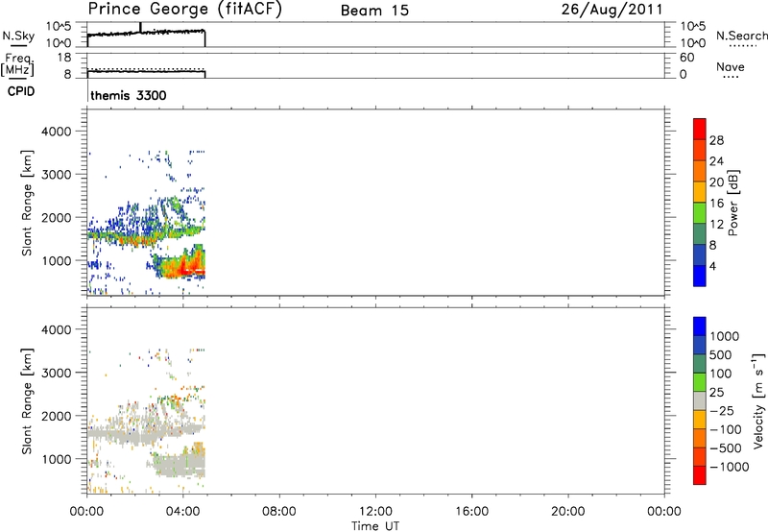Image resolution: width=768 pixels, height=532 pixels.
Task: Click the '4' tick on Power colorbar
Action: pyautogui.click(x=712, y=266)
